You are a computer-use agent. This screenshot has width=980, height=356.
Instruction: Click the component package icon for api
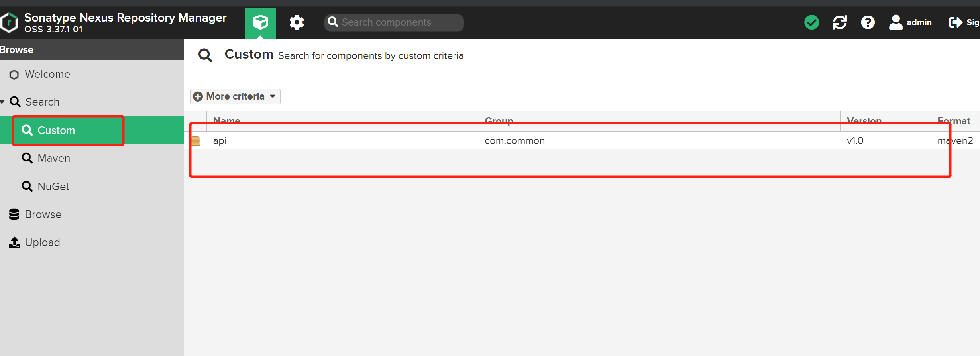coord(196,141)
